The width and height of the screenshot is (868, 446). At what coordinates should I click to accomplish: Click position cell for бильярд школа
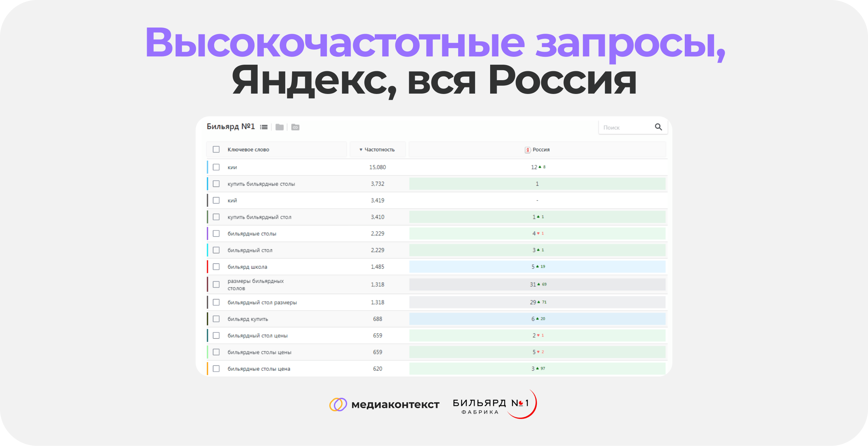coord(537,267)
